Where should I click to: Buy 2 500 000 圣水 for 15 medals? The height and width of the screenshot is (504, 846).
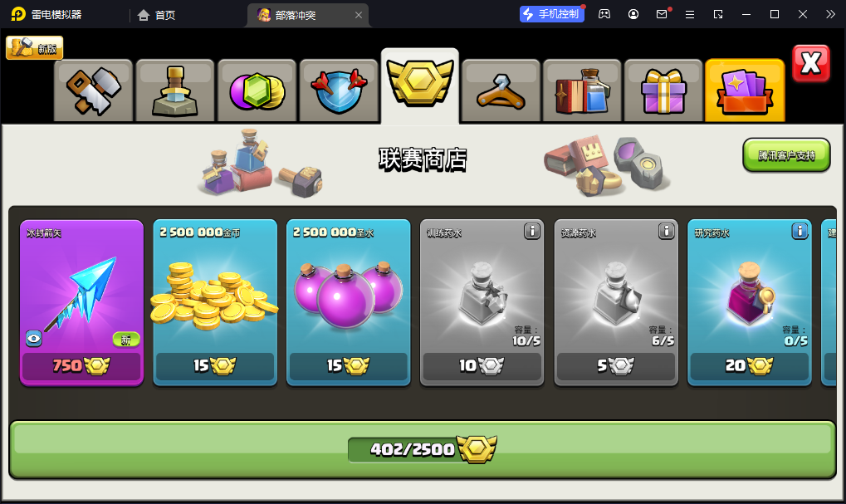point(348,365)
